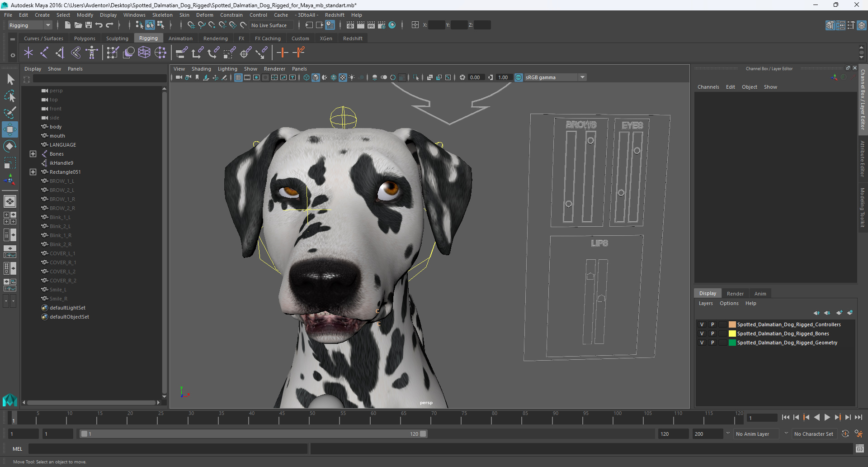The image size is (868, 467).
Task: Click the current frame number field
Action: 762,418
